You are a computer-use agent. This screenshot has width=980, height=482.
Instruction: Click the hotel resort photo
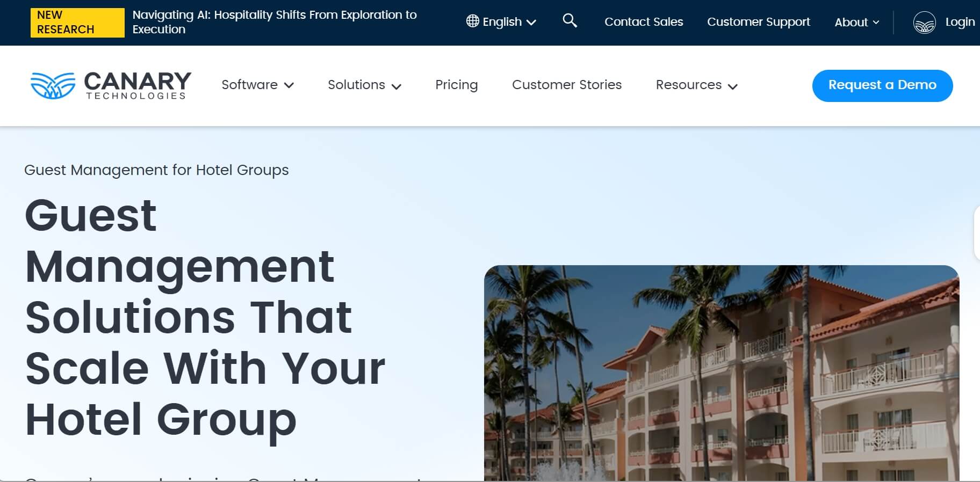click(x=722, y=373)
